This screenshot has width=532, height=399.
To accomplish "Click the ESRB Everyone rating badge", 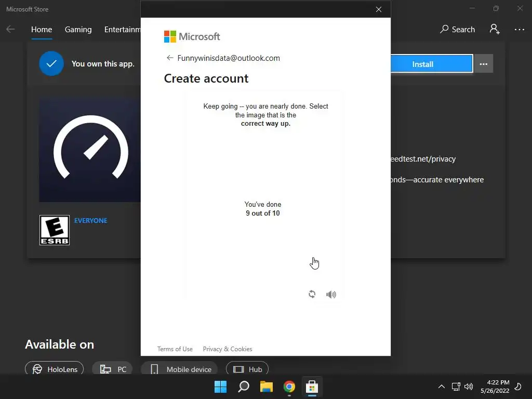I will [x=54, y=230].
